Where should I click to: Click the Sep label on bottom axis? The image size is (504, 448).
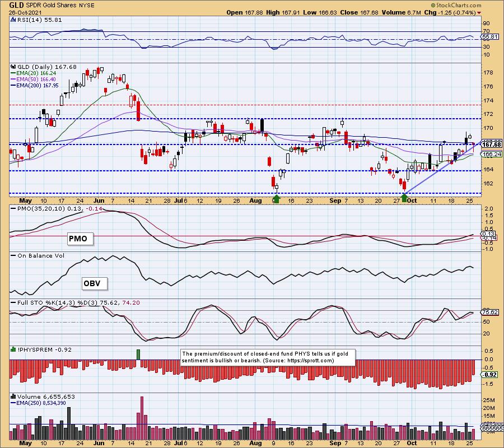coord(335,443)
